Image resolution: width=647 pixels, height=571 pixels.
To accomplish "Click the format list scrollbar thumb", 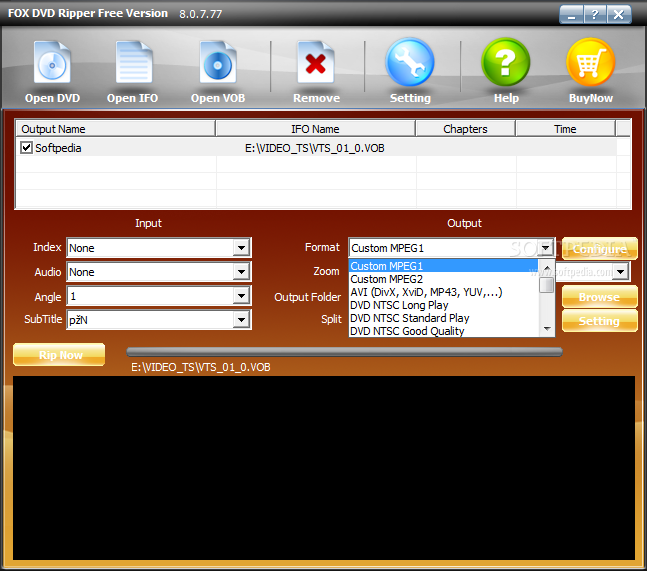I will [547, 285].
